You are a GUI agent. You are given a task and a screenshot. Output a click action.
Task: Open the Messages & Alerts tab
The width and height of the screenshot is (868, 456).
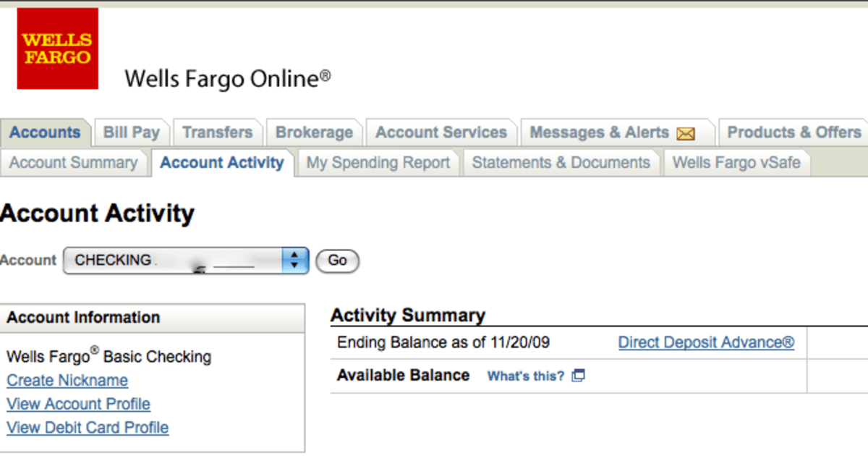pyautogui.click(x=599, y=133)
